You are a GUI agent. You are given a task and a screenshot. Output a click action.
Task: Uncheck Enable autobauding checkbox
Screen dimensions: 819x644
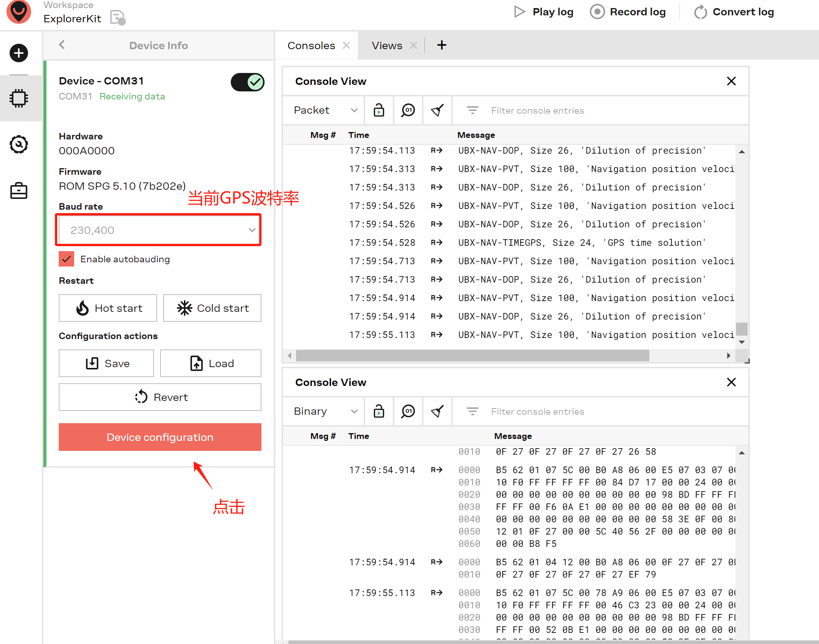[x=66, y=259]
